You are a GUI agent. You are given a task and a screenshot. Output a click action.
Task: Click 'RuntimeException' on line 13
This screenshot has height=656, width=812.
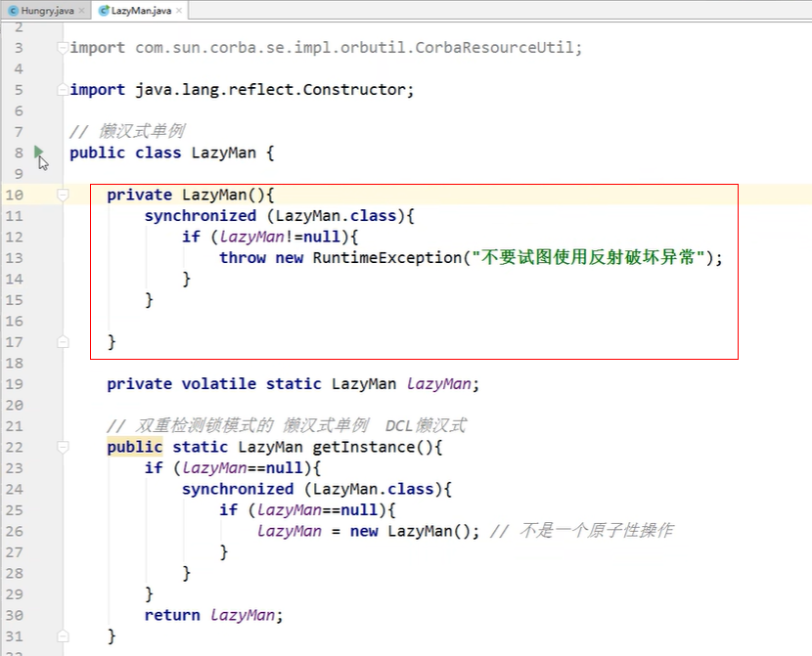tap(386, 258)
